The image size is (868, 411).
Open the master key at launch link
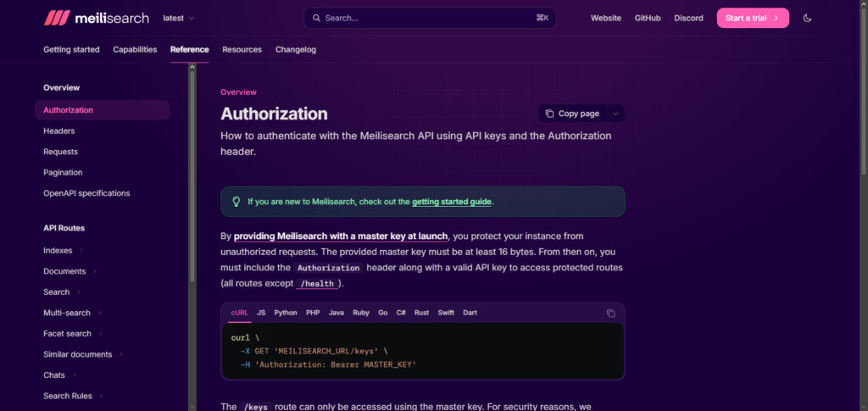coord(341,236)
